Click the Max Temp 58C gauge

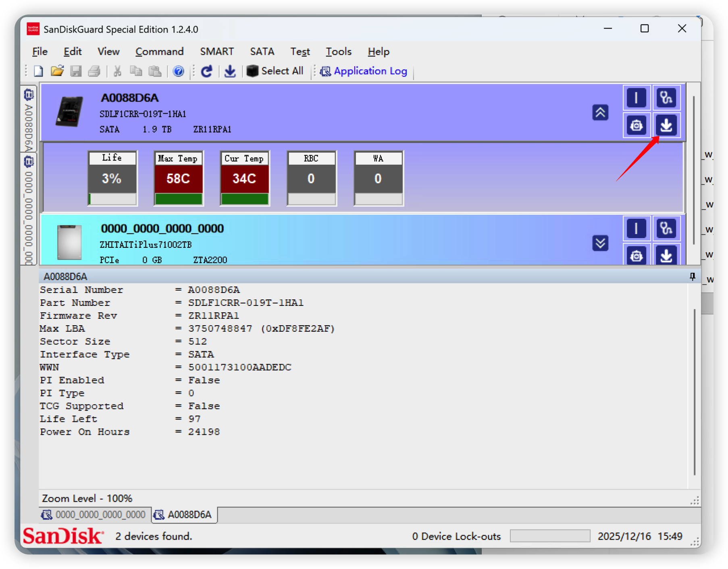click(x=179, y=179)
